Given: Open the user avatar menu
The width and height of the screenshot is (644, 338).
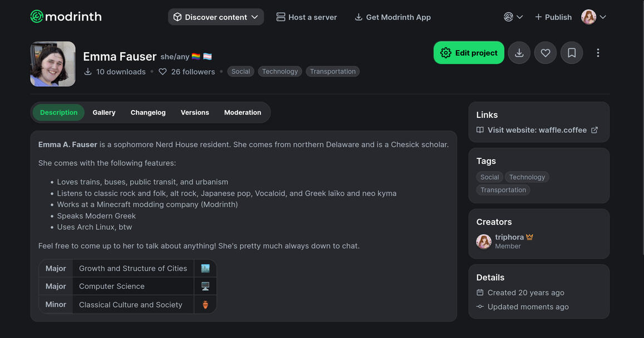Looking at the screenshot, I should click(593, 17).
